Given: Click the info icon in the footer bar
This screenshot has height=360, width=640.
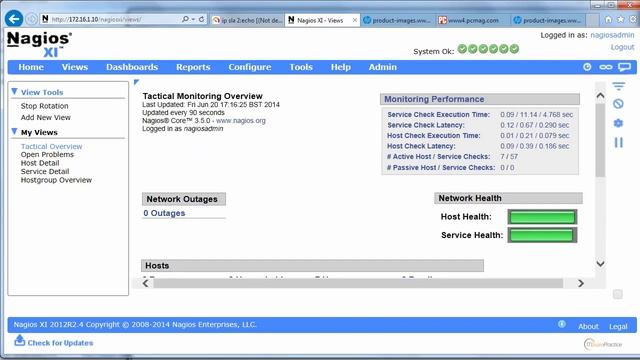Looking at the screenshot, I should [x=562, y=324].
